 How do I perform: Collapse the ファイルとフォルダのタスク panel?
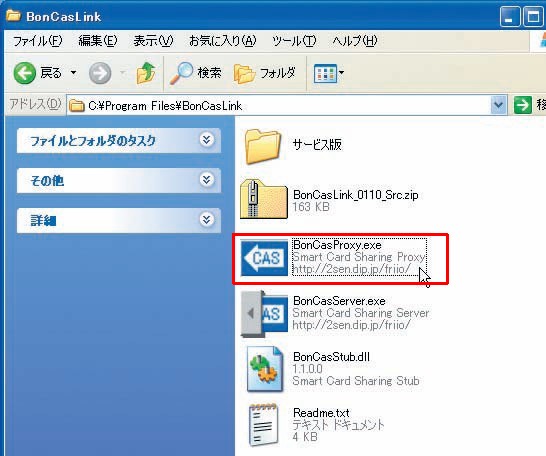tap(207, 140)
